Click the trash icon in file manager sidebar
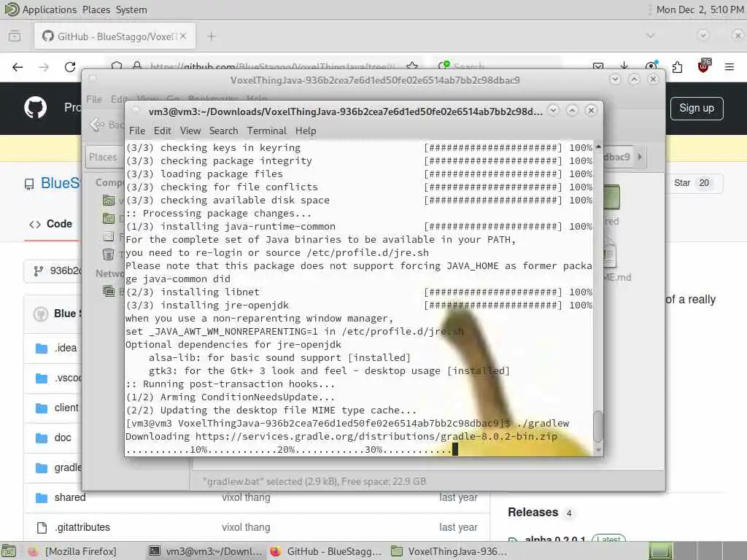This screenshot has width=747, height=560. (x=109, y=254)
